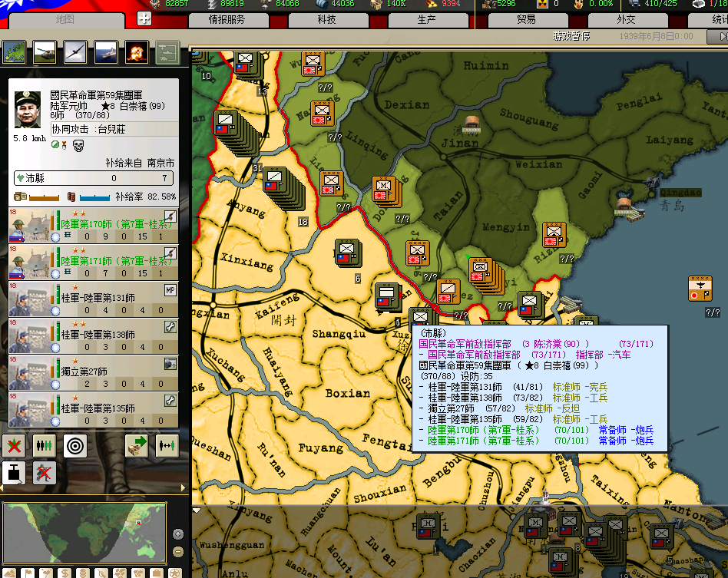Click the 游戏暂停 paused status text
This screenshot has width=728, height=578.
point(571,36)
